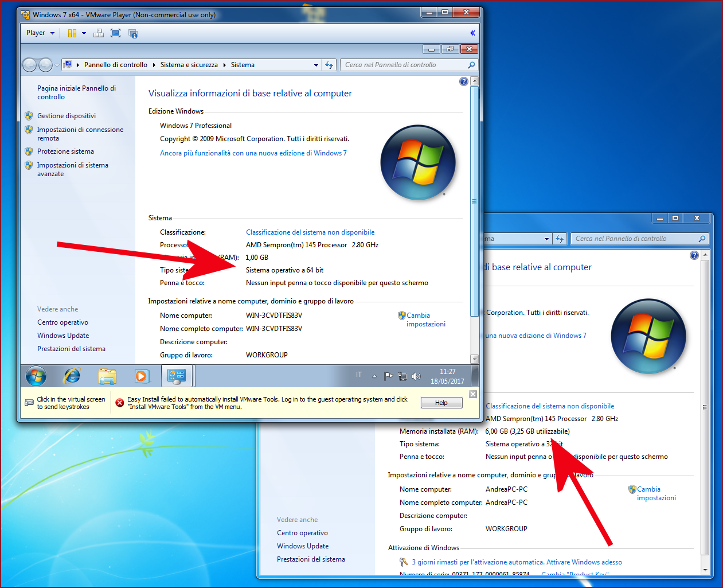The image size is (723, 588).
Task: Send Ctrl+Alt+Del to the virtual machine
Action: 99,33
